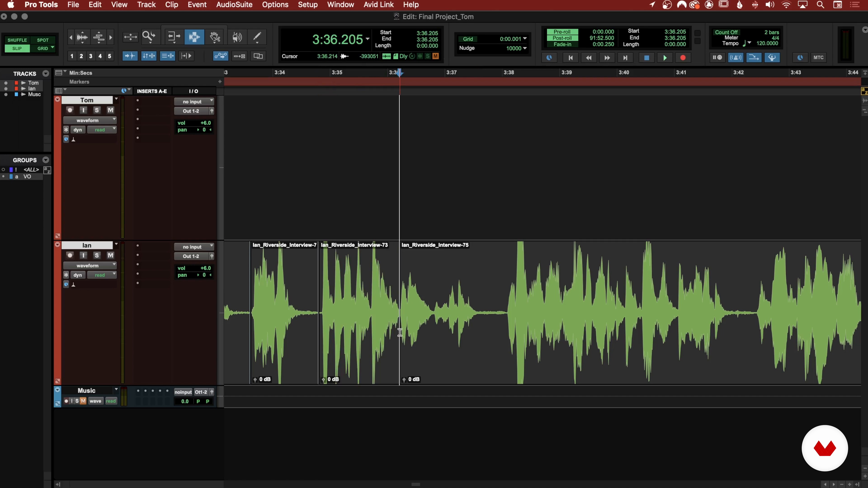Click the Record transport button
The height and width of the screenshot is (488, 868).
tap(683, 58)
